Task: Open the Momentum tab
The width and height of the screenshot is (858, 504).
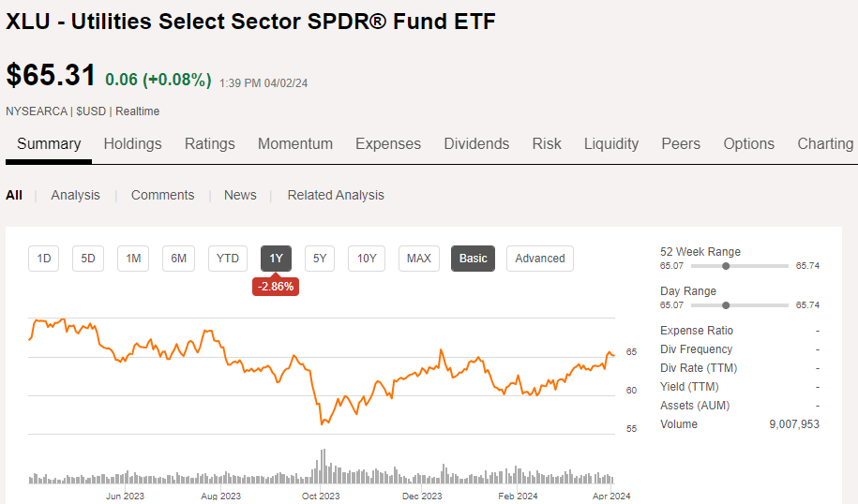Action: tap(295, 143)
